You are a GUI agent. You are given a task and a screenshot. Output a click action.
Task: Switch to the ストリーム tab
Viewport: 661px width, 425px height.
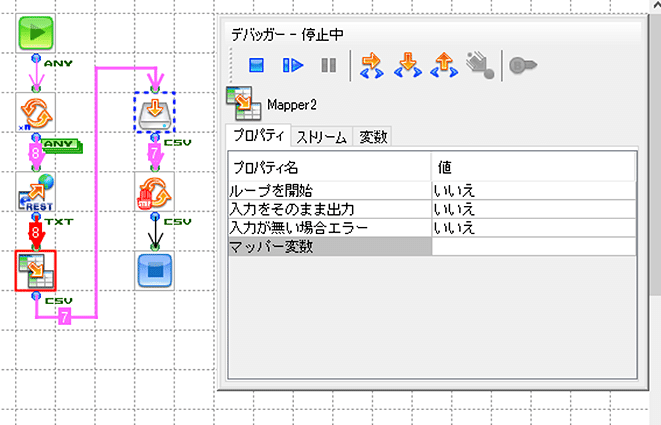click(322, 138)
